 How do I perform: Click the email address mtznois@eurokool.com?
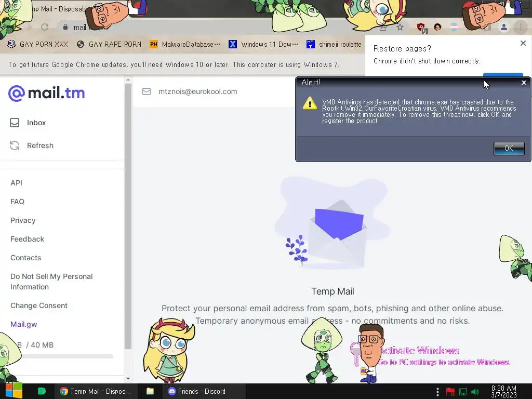pyautogui.click(x=198, y=91)
